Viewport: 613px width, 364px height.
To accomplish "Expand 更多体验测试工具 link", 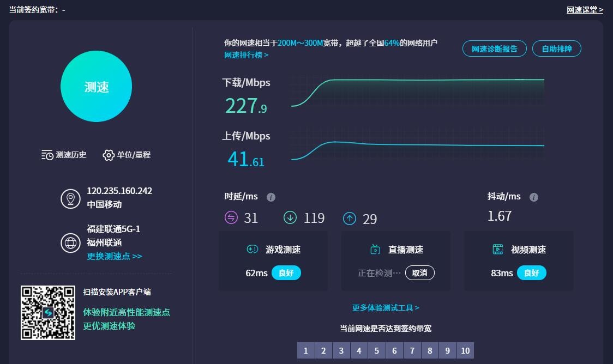I will coord(386,308).
